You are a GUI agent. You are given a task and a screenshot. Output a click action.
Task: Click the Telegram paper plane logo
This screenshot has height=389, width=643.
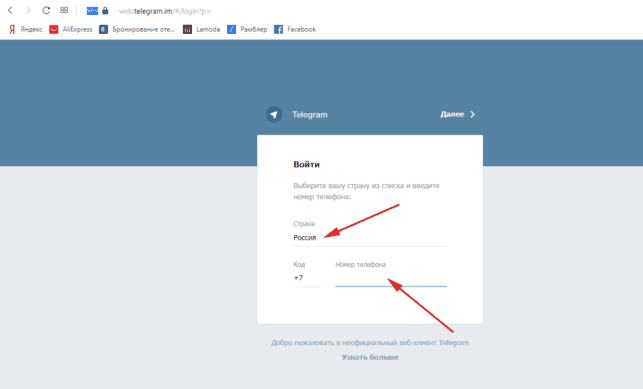click(274, 114)
